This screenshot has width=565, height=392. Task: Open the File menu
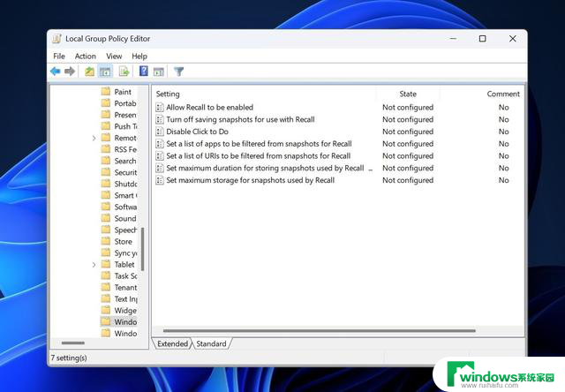(59, 57)
